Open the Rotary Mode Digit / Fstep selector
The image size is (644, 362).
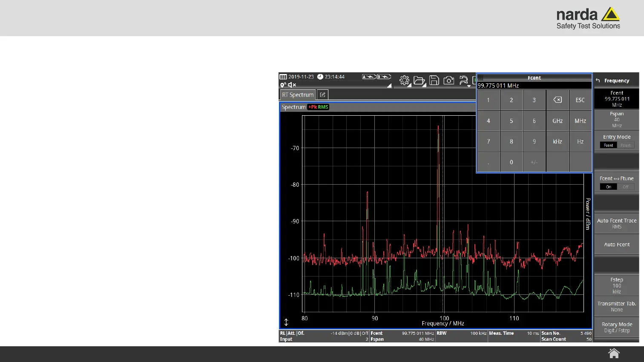pyautogui.click(x=617, y=327)
